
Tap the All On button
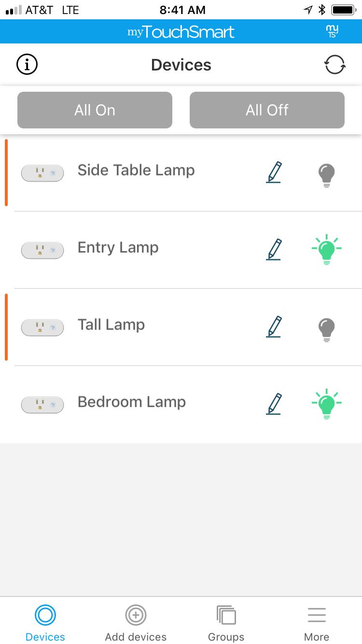point(95,110)
